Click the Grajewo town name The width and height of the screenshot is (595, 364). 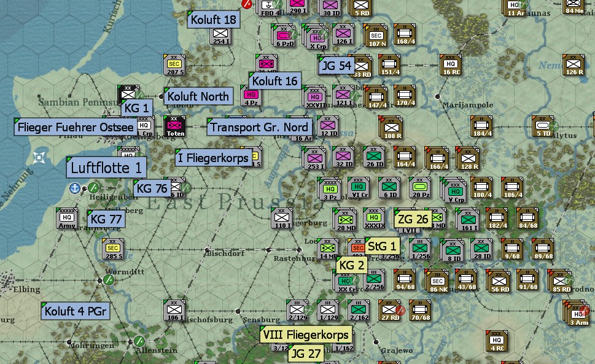coord(397,350)
